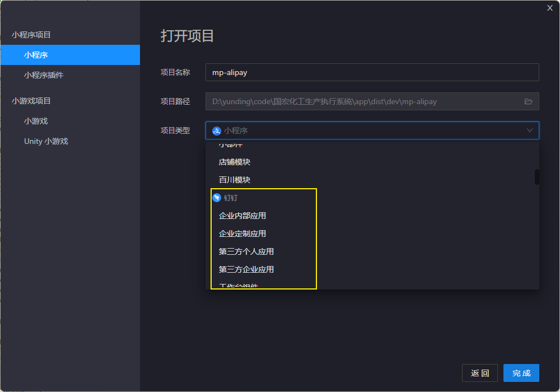Expand the project type dropdown arrow
Viewport: 560px width, 392px height.
tap(529, 130)
